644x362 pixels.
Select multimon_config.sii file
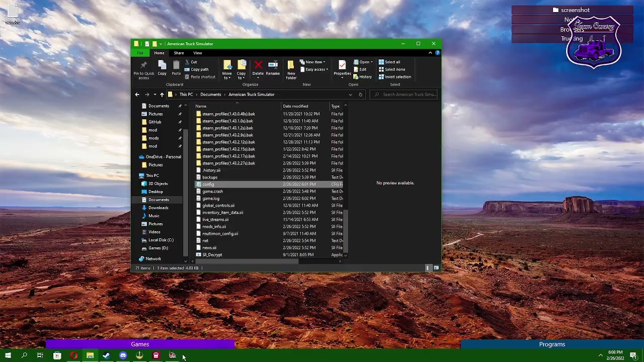(x=220, y=234)
